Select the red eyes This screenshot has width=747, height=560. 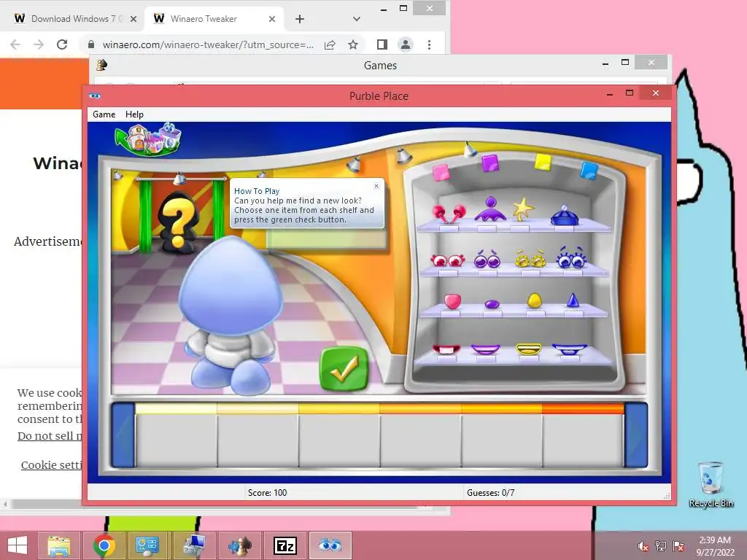pyautogui.click(x=447, y=260)
